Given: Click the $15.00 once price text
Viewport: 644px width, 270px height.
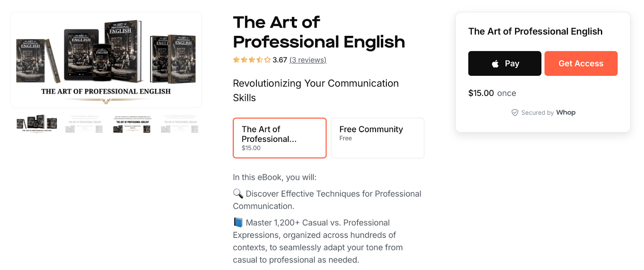Looking at the screenshot, I should coord(492,93).
